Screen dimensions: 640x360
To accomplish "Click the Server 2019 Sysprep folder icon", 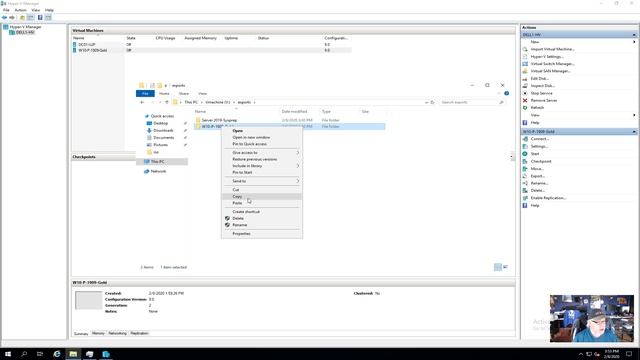I will 198,120.
